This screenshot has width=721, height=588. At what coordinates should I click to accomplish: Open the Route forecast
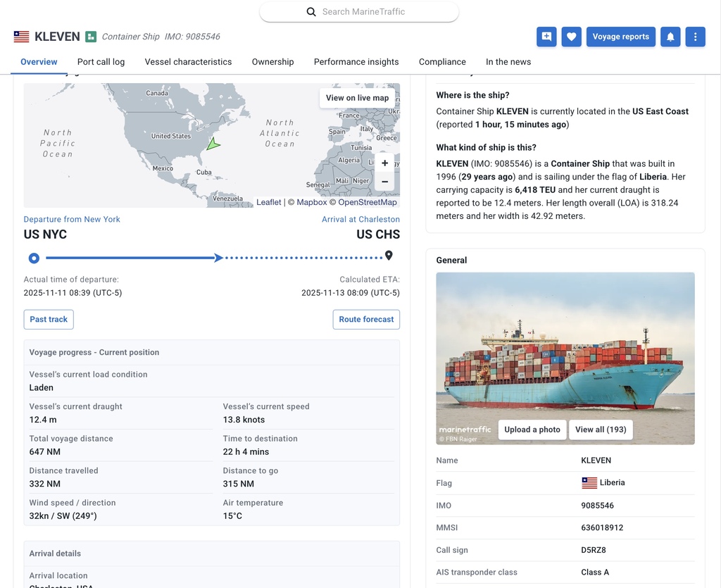pyautogui.click(x=366, y=320)
